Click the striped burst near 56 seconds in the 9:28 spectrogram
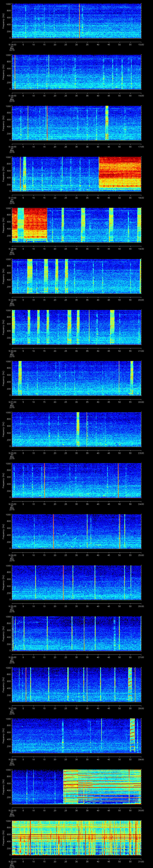 tap(133, 736)
